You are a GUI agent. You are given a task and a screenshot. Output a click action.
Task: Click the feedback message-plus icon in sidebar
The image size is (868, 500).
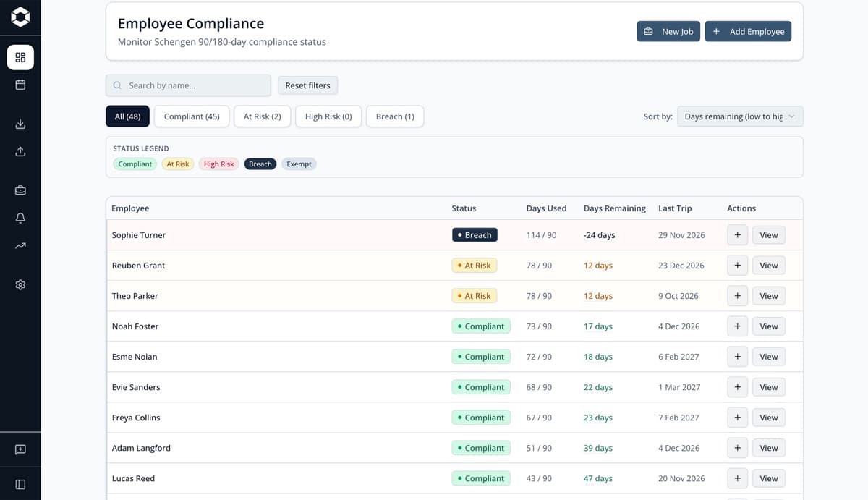point(20,449)
